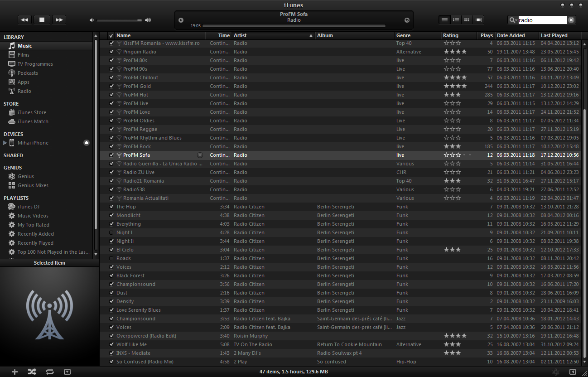This screenshot has height=377, width=588.
Task: Click the playback progress bar
Action: tap(294, 26)
